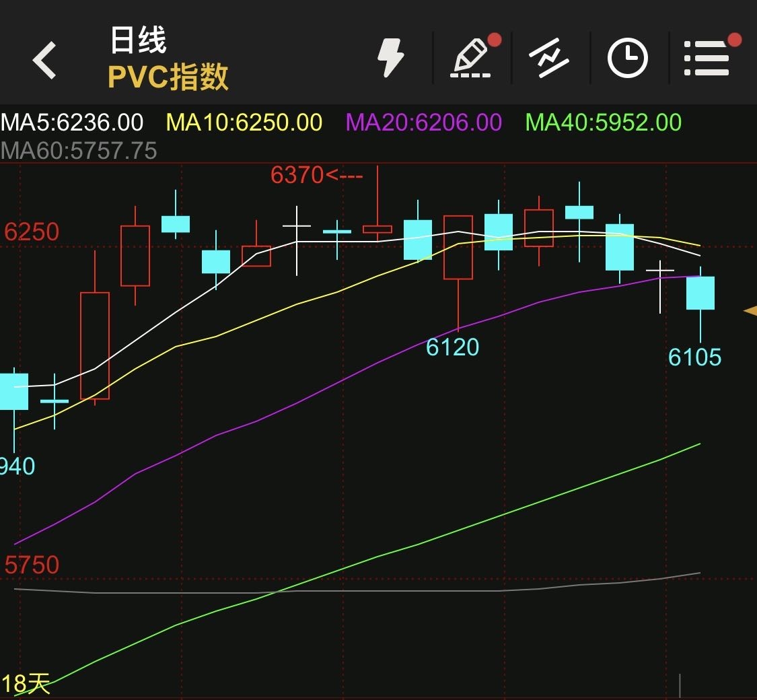Select the red candlestick below the 6370 marker

pyautogui.click(x=377, y=229)
